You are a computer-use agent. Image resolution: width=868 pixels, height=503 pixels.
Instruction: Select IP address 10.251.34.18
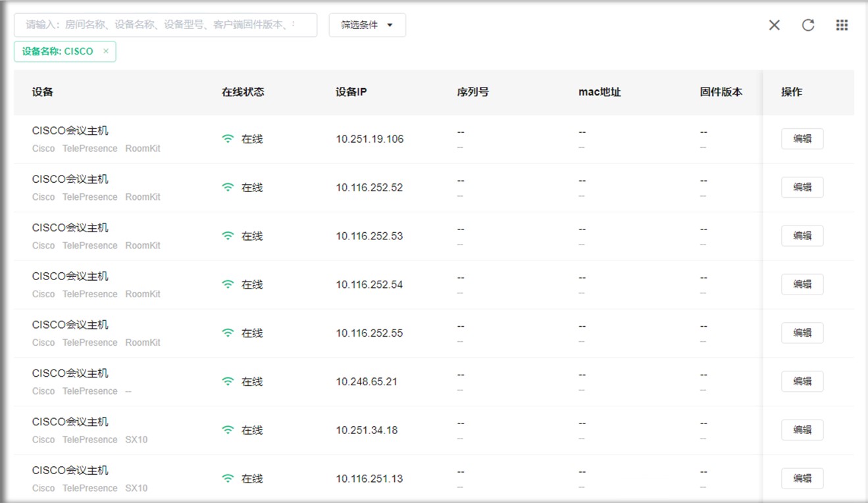tap(367, 430)
